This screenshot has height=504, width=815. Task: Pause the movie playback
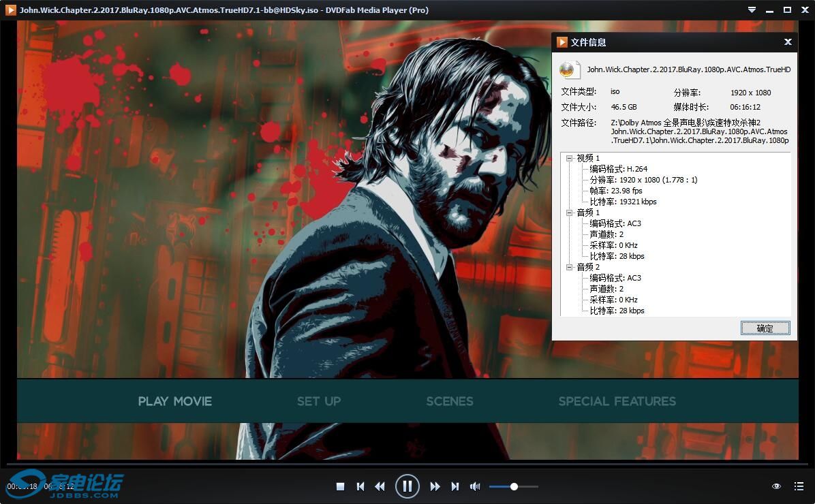point(407,486)
